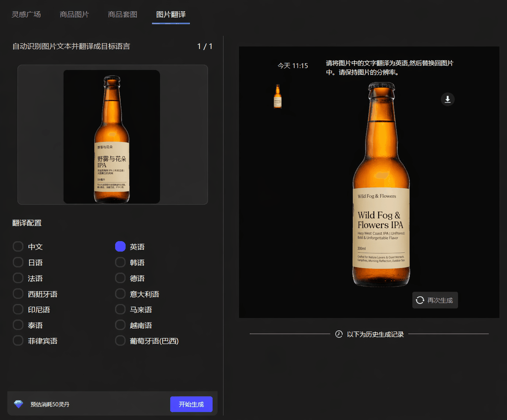The height and width of the screenshot is (420, 507).
Task: Open the 图片翻译 tab
Action: click(171, 14)
